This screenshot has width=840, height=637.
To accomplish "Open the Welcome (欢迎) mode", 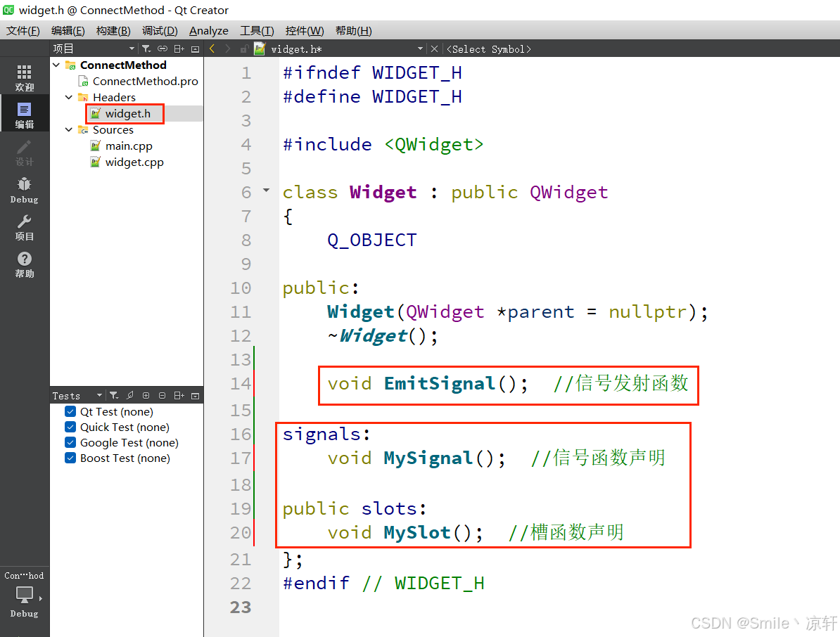I will [24, 77].
